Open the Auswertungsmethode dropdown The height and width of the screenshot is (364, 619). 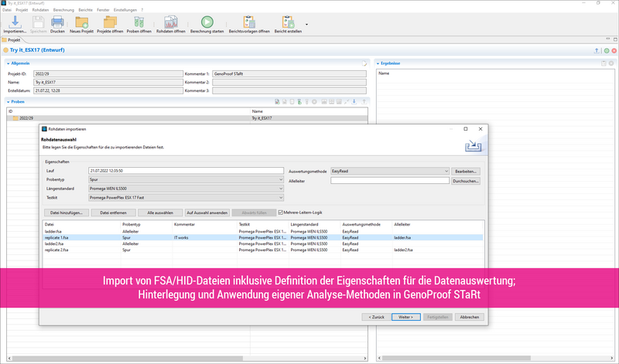[389, 170]
